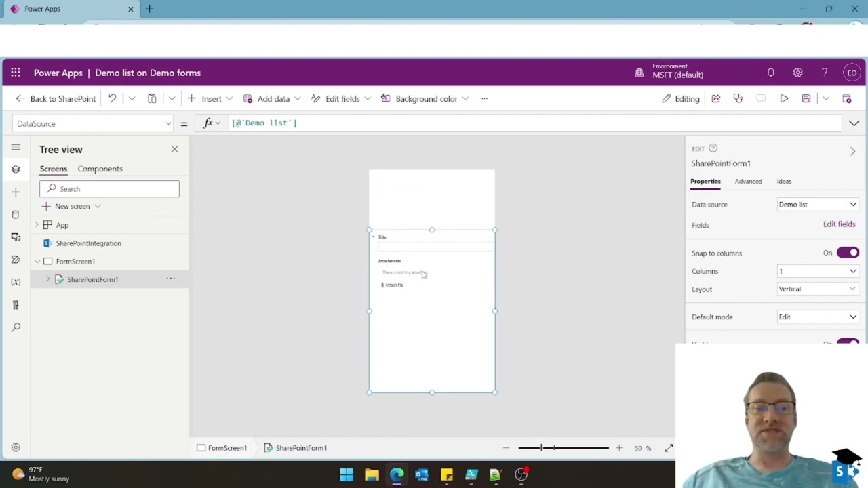The width and height of the screenshot is (868, 488).
Task: Open the EO account avatar
Action: click(852, 73)
